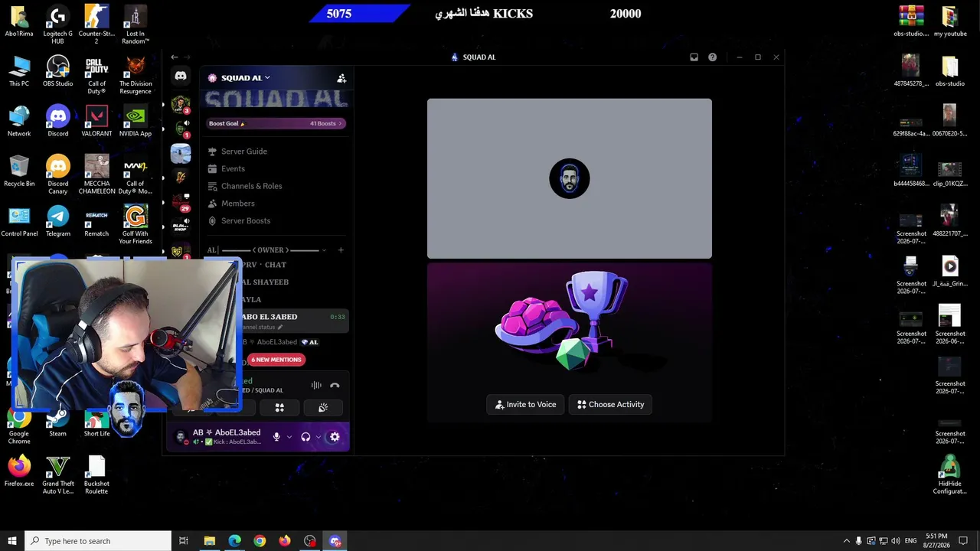Image resolution: width=980 pixels, height=551 pixels.
Task: Open microphone input options arrow
Action: pos(289,437)
